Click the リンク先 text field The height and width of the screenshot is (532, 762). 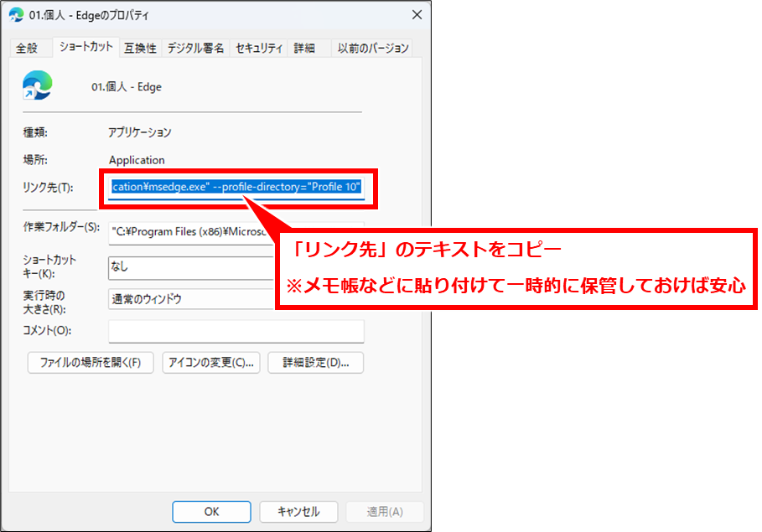(x=236, y=187)
